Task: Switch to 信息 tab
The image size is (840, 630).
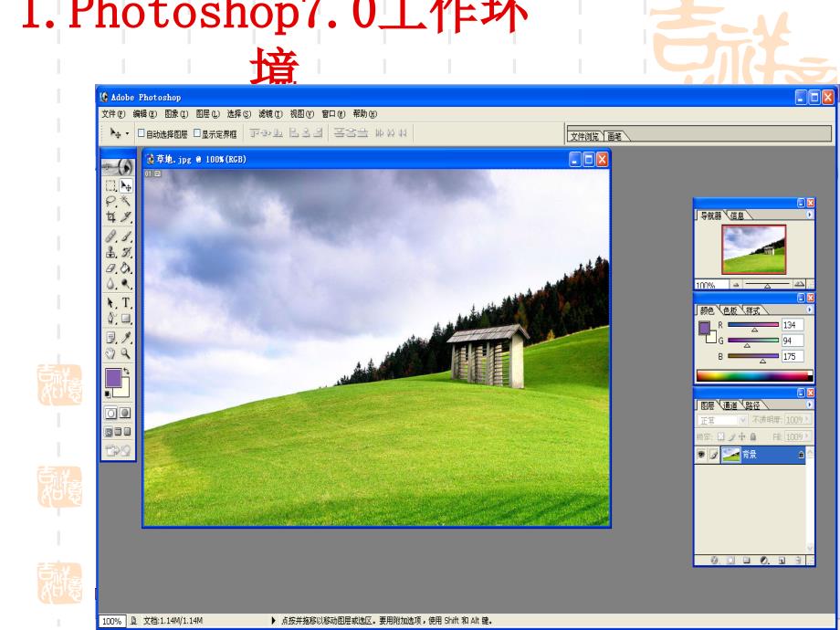Action: [x=738, y=215]
